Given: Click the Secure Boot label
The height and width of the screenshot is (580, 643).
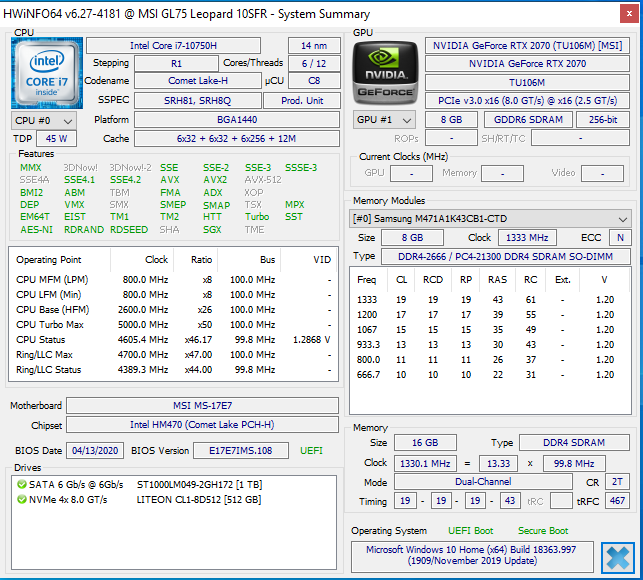Looking at the screenshot, I should [x=543, y=530].
